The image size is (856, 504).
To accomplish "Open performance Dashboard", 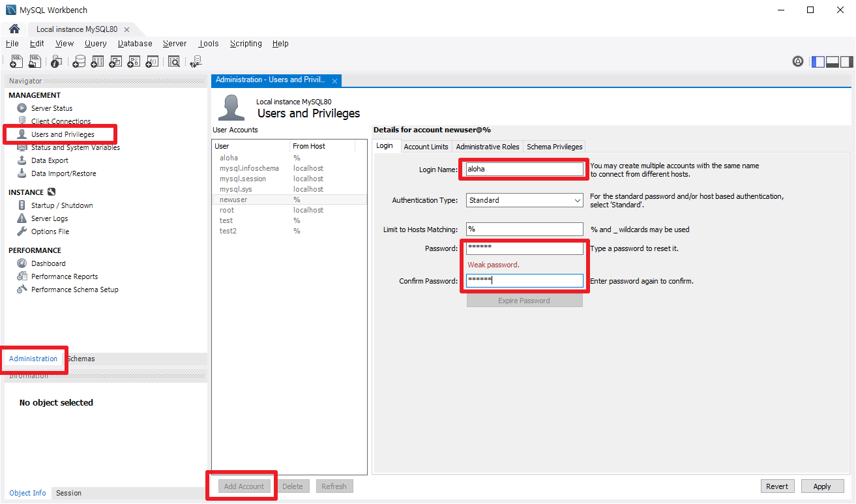I will [48, 263].
